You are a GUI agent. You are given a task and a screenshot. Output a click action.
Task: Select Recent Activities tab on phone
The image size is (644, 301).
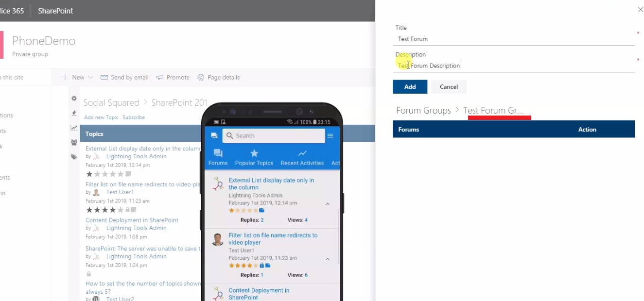click(302, 157)
